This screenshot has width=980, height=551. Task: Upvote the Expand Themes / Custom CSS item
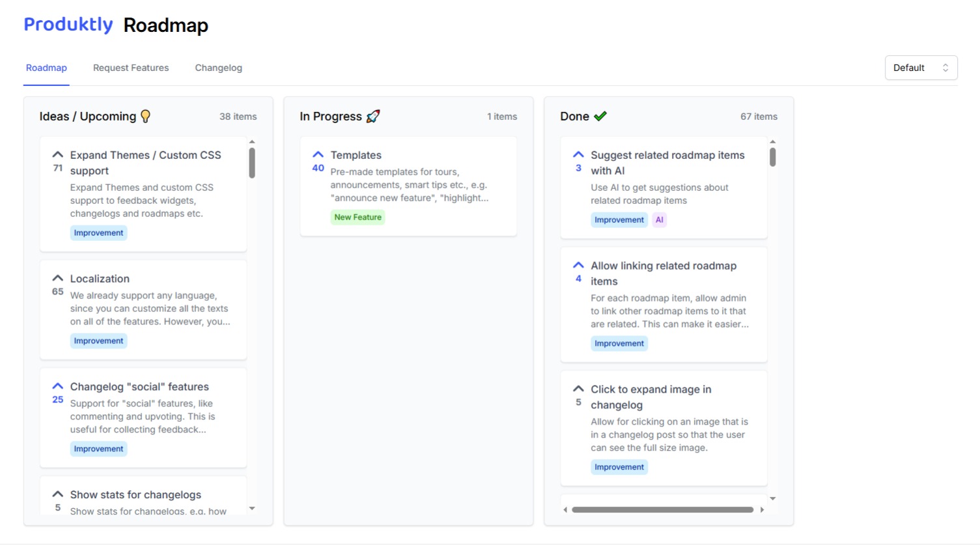click(x=58, y=155)
